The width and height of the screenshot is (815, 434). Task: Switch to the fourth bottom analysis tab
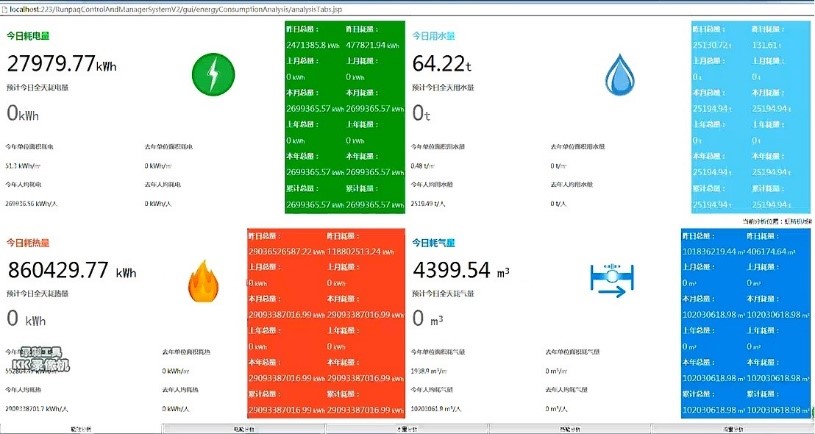coord(570,429)
